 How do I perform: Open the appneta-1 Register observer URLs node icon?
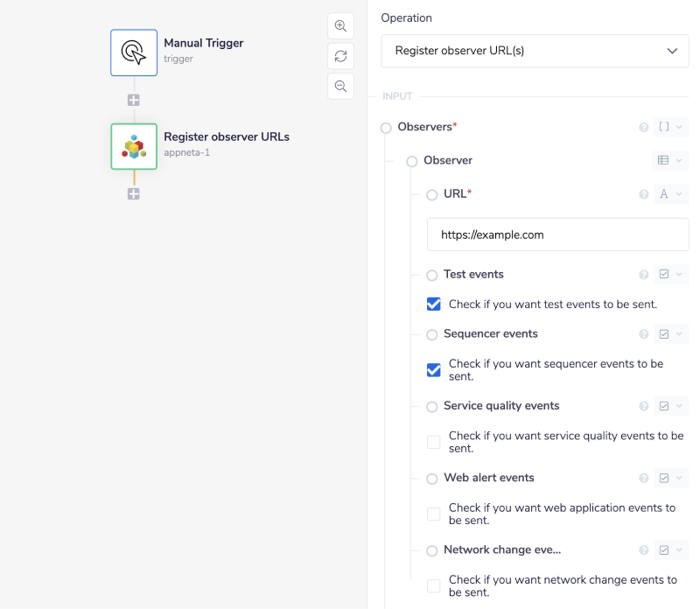[133, 146]
